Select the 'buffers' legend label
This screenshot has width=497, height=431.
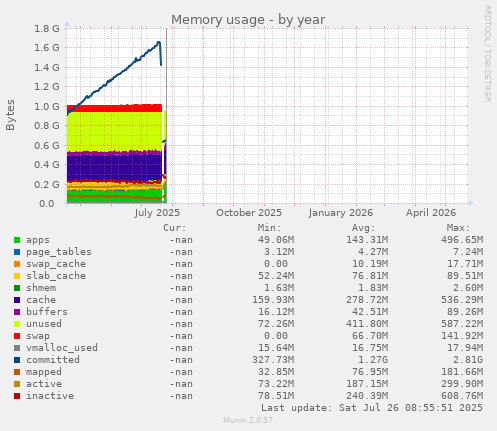pos(47,312)
